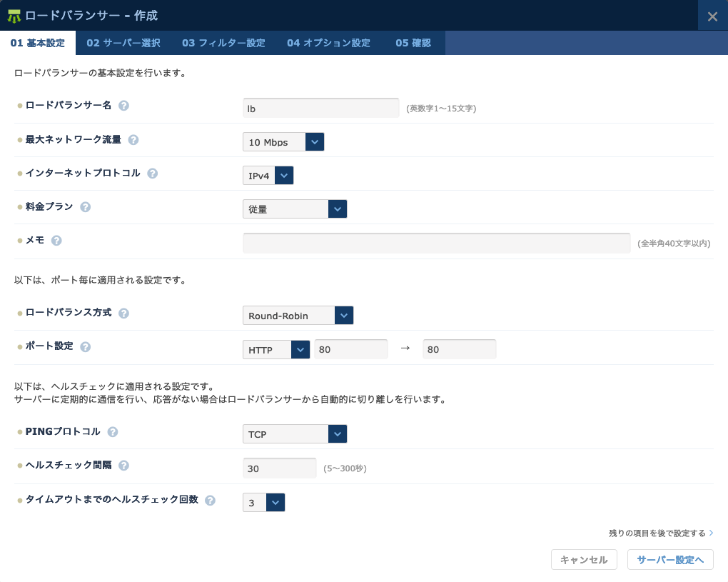Open the 10 Mbps network traffic dropdown
The height and width of the screenshot is (582, 728).
click(283, 142)
